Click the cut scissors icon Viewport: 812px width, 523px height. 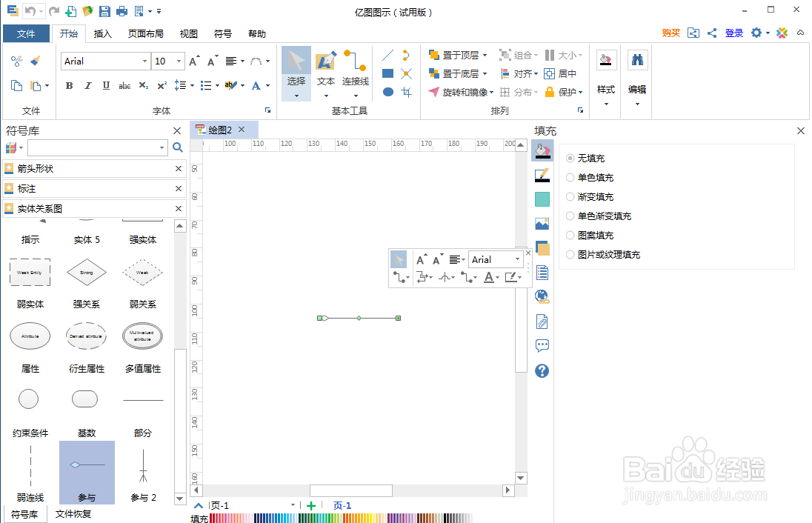[x=16, y=61]
